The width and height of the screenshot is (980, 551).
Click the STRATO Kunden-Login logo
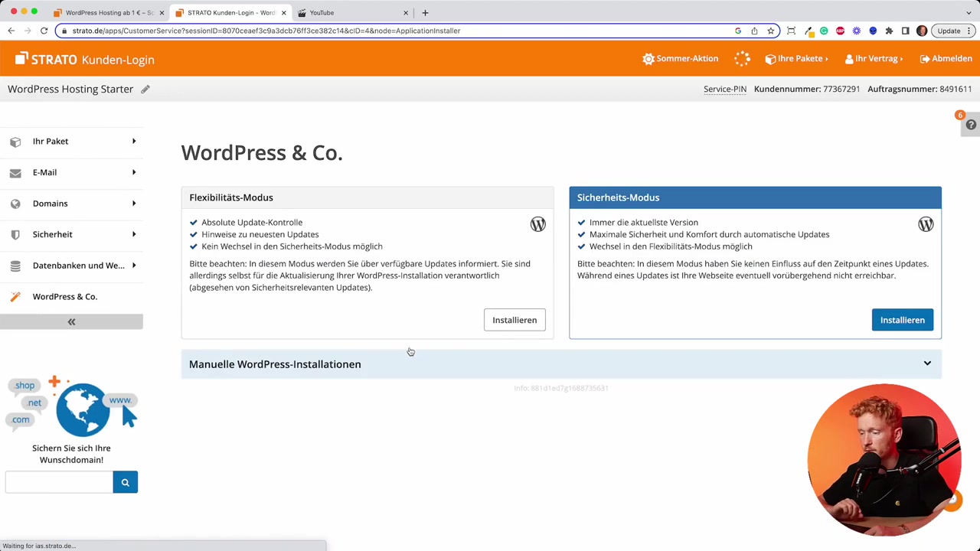[85, 59]
